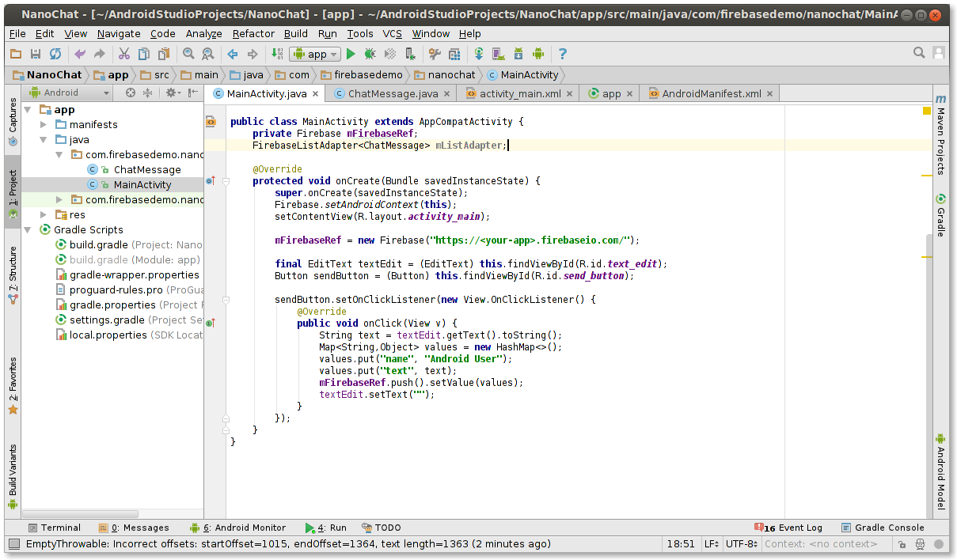Click the Sync Project with Gradle icon
Image resolution: width=957 pixels, height=560 pixels.
point(479,54)
